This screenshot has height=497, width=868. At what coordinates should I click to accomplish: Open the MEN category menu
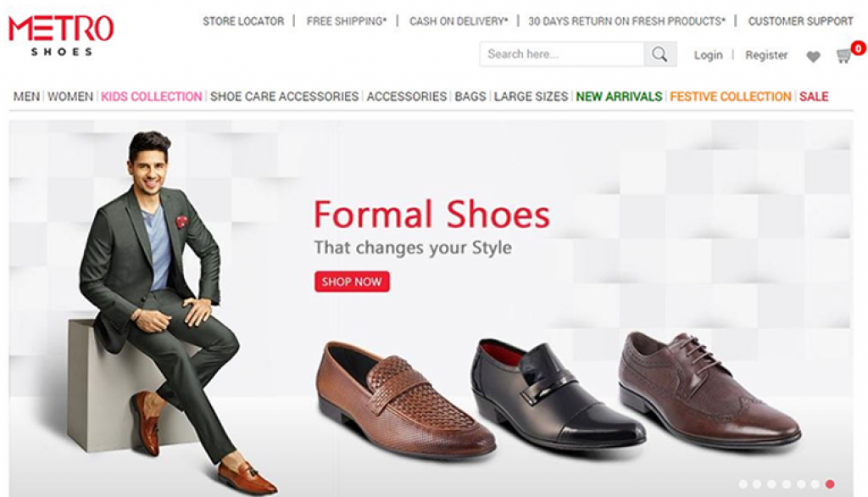[26, 97]
